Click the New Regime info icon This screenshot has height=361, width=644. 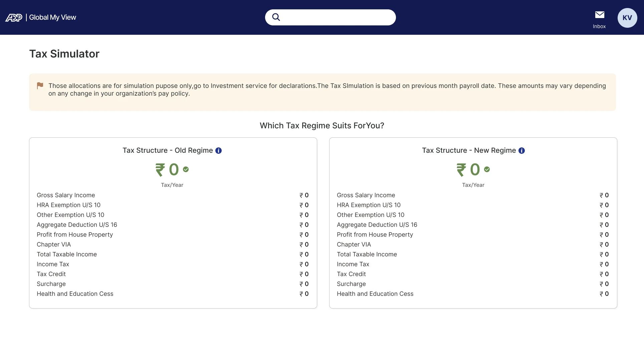coord(522,151)
